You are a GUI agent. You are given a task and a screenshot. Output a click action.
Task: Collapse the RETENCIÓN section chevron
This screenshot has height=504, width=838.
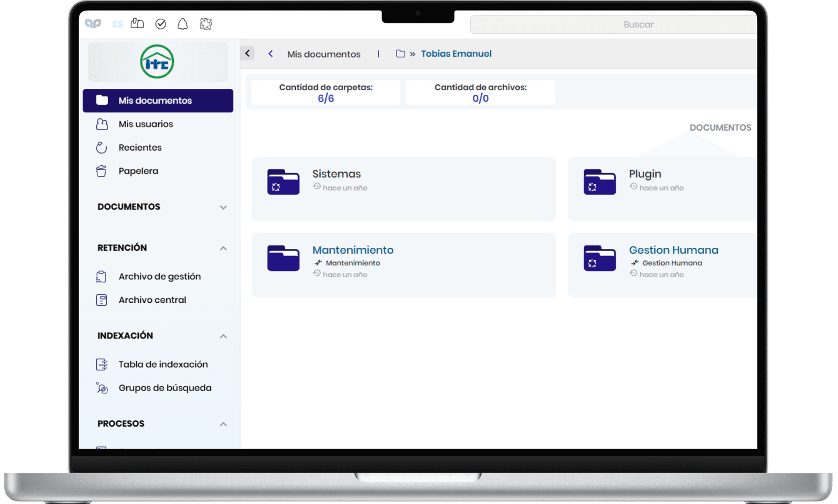point(223,248)
